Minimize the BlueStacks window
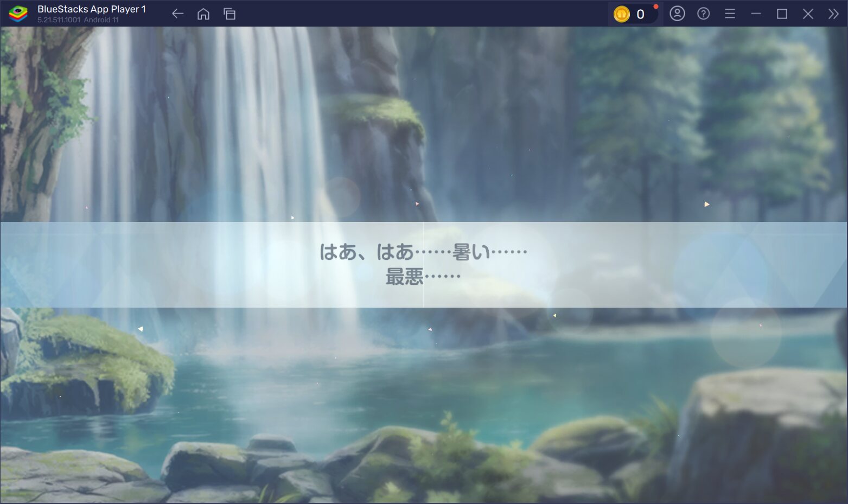Image resolution: width=848 pixels, height=504 pixels. 756,14
